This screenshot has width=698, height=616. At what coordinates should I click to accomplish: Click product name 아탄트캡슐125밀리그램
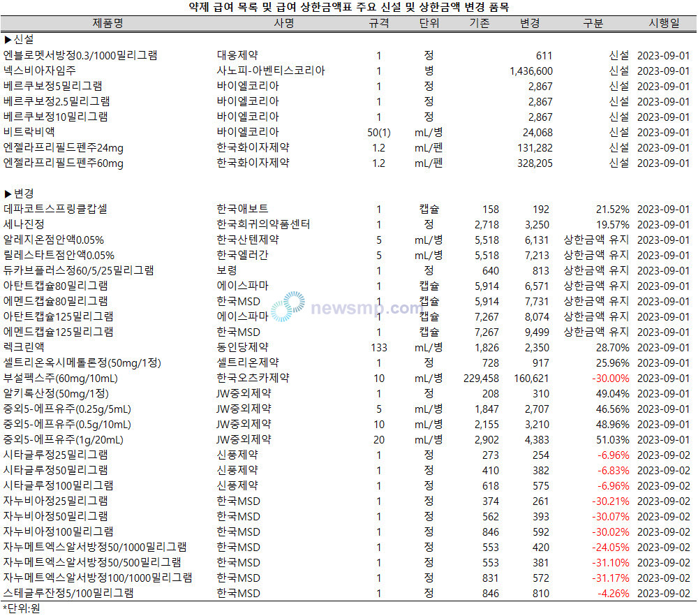coord(59,316)
